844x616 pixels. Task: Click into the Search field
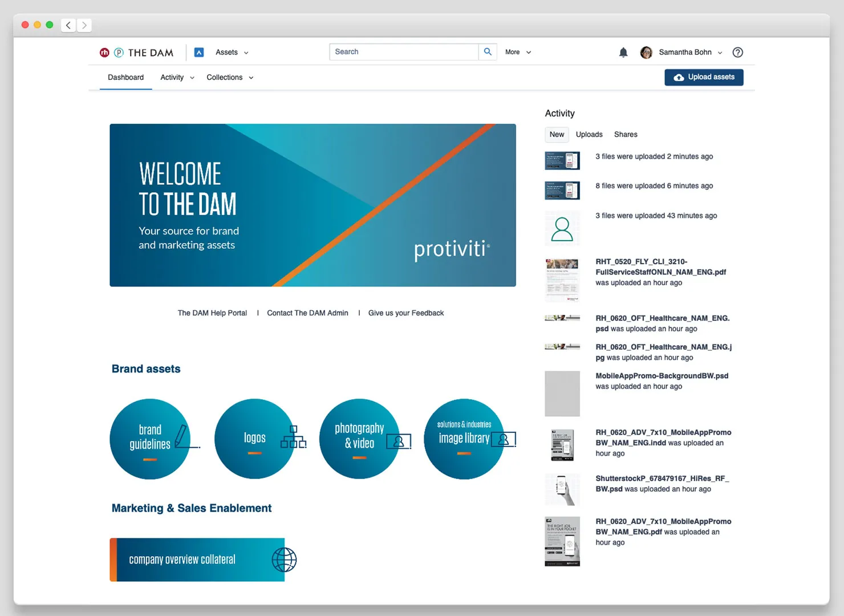tap(404, 52)
